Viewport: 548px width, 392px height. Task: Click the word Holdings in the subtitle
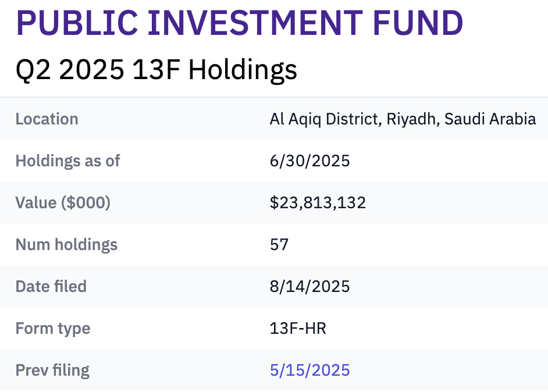point(243,70)
